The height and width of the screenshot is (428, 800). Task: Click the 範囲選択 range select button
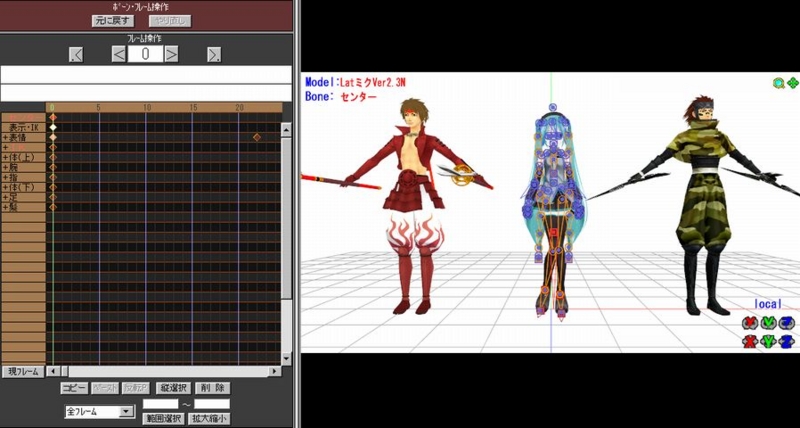click(x=163, y=418)
